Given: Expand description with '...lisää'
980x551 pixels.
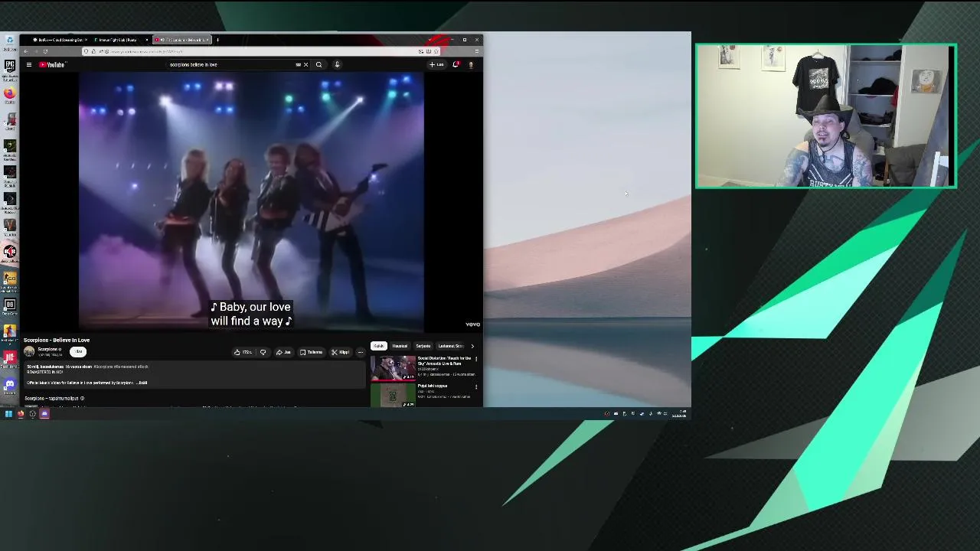Looking at the screenshot, I should tap(142, 383).
